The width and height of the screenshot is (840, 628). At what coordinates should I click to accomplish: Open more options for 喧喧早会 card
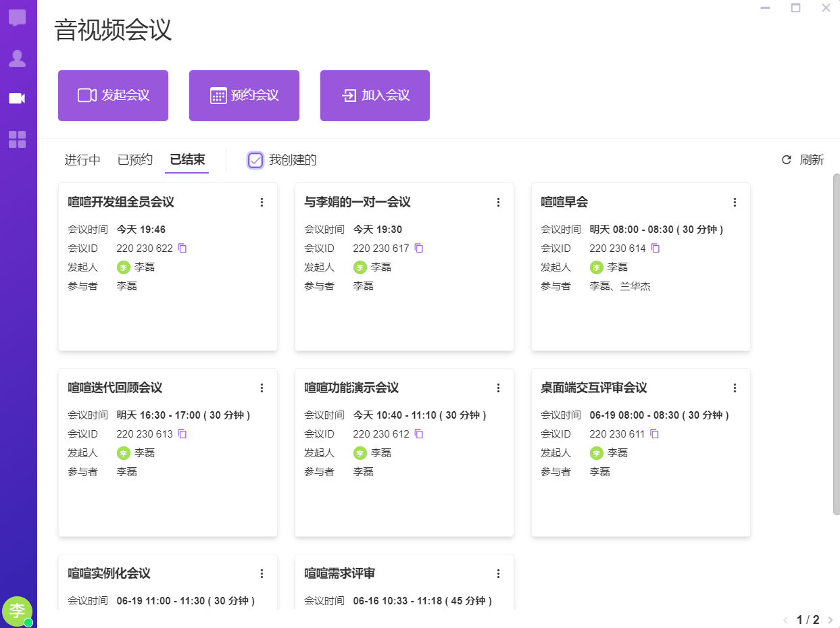(735, 203)
